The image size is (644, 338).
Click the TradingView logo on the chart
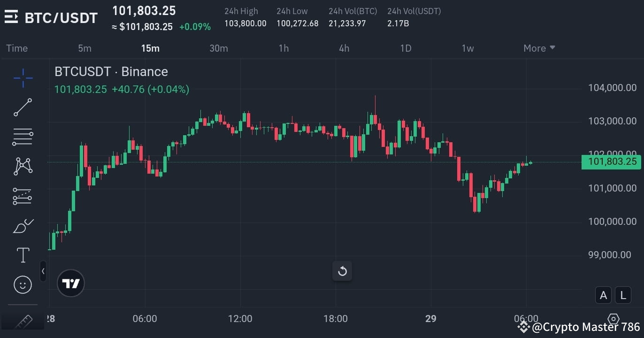pyautogui.click(x=70, y=283)
